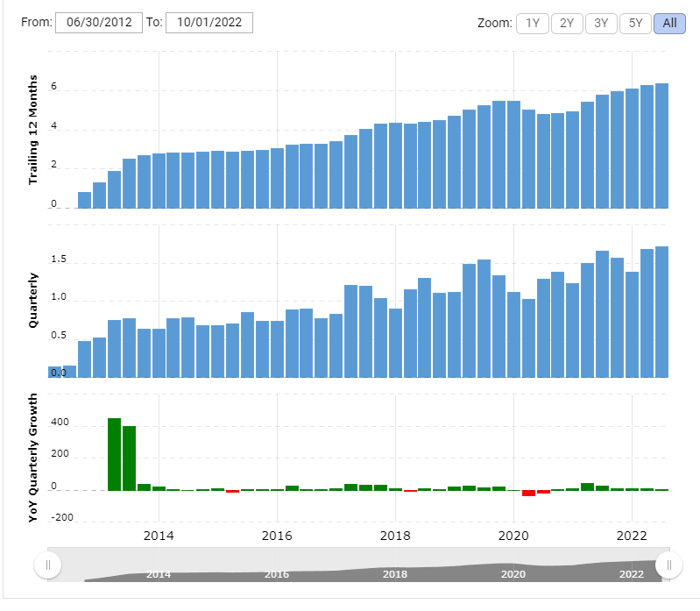Click the first bar in Trailing 12 Months chart
This screenshot has width=700, height=611.
(x=84, y=200)
